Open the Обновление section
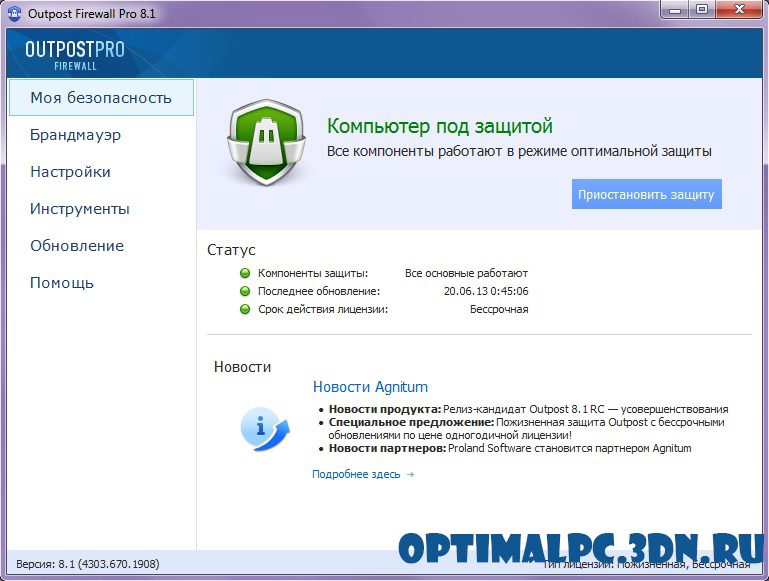Viewport: 769px width, 581px height. [x=77, y=246]
